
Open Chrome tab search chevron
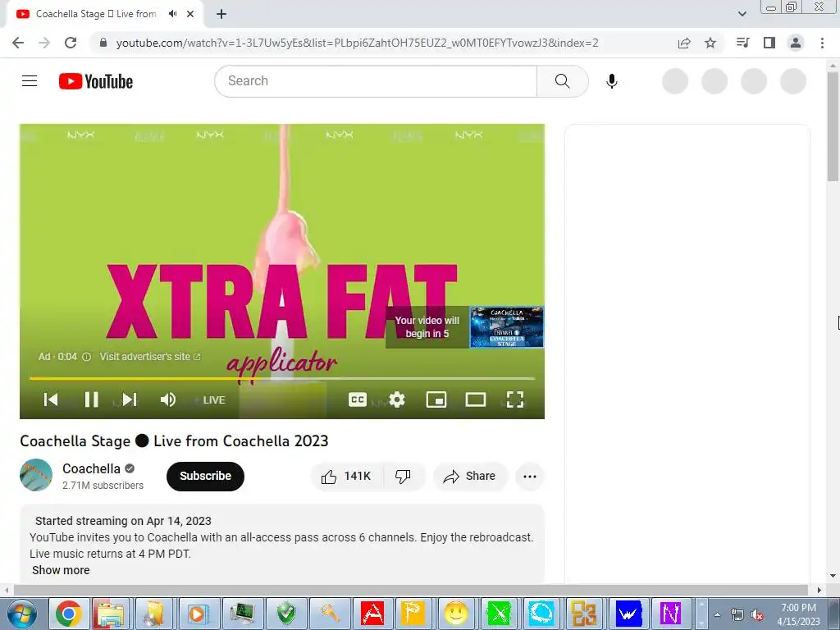[742, 14]
